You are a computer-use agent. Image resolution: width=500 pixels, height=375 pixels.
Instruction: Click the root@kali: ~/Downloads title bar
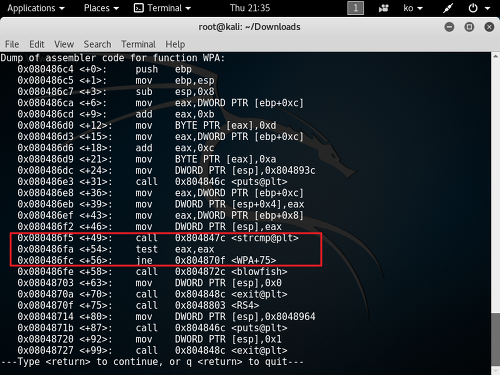249,27
